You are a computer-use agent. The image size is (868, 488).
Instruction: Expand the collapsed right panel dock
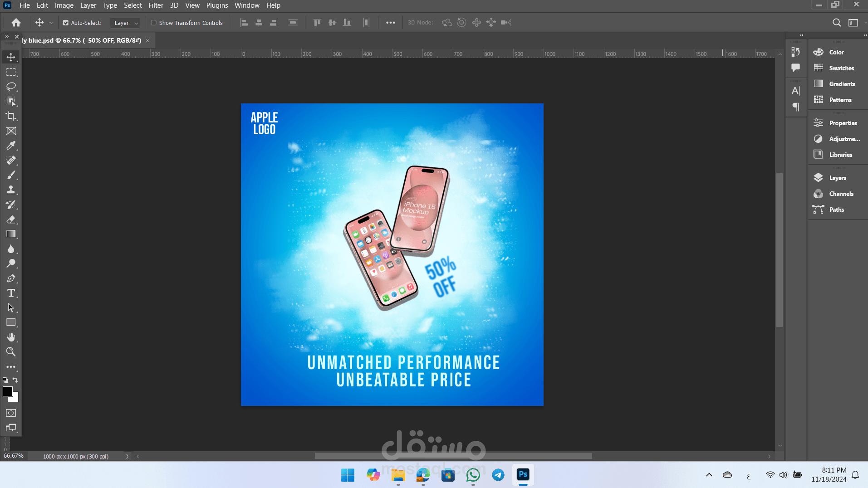865,35
